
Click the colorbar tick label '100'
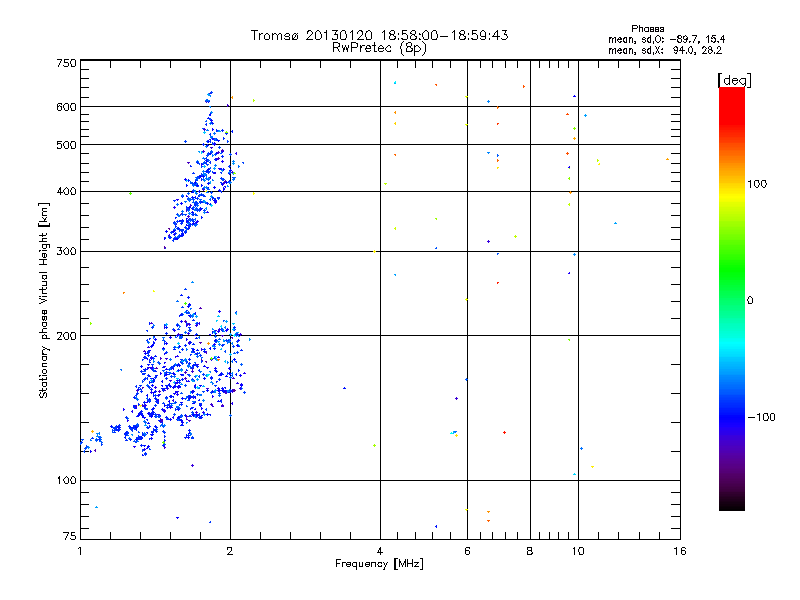point(757,184)
